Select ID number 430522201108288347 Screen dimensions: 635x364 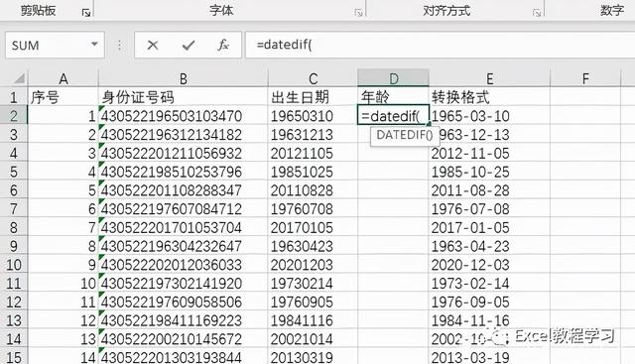(x=183, y=190)
